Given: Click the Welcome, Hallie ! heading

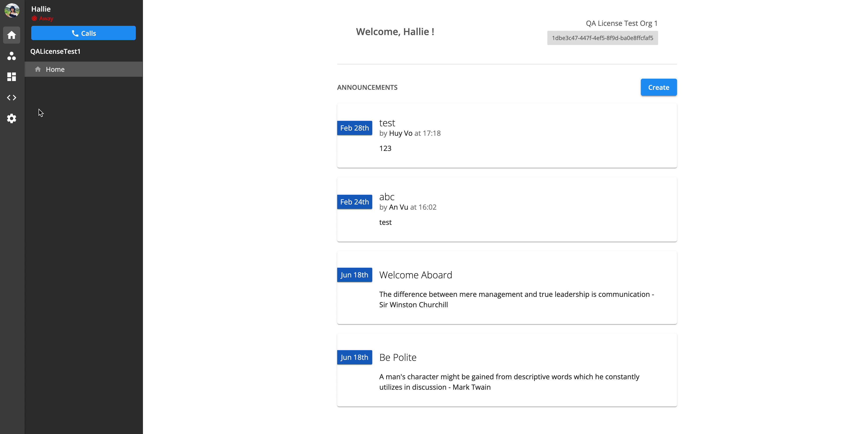Looking at the screenshot, I should pyautogui.click(x=395, y=32).
